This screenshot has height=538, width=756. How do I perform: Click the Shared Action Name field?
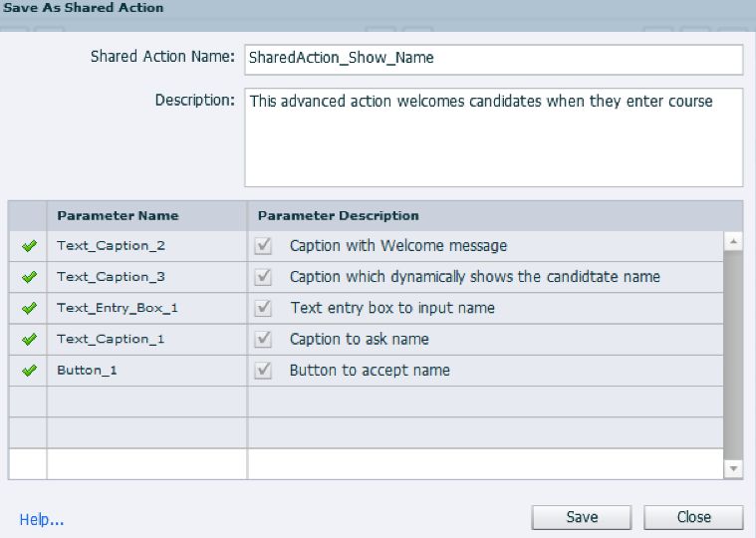(493, 59)
